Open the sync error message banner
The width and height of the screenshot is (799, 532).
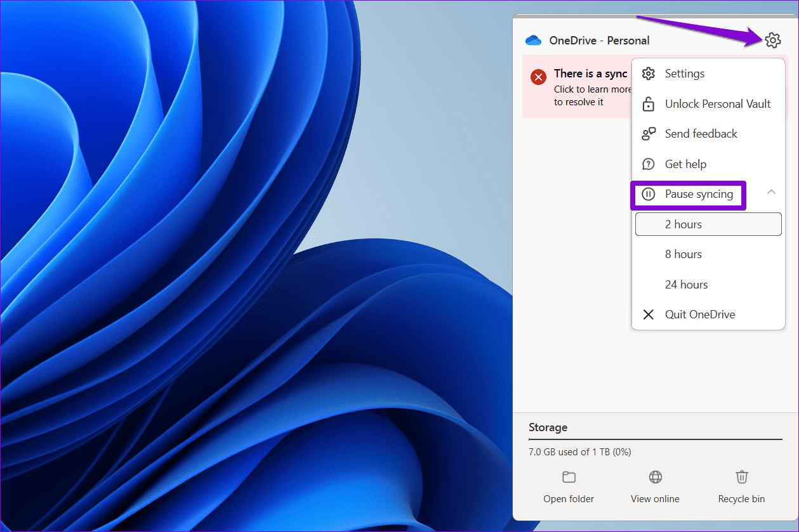click(577, 87)
